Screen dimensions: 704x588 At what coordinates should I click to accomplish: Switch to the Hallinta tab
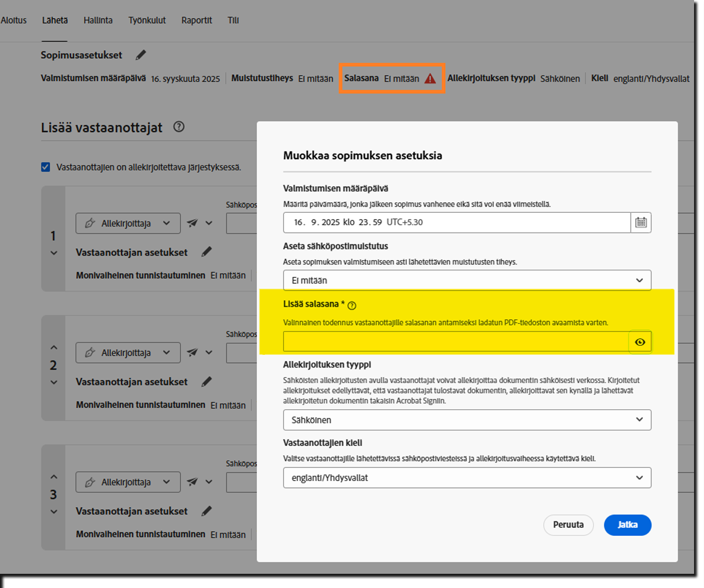tap(98, 20)
